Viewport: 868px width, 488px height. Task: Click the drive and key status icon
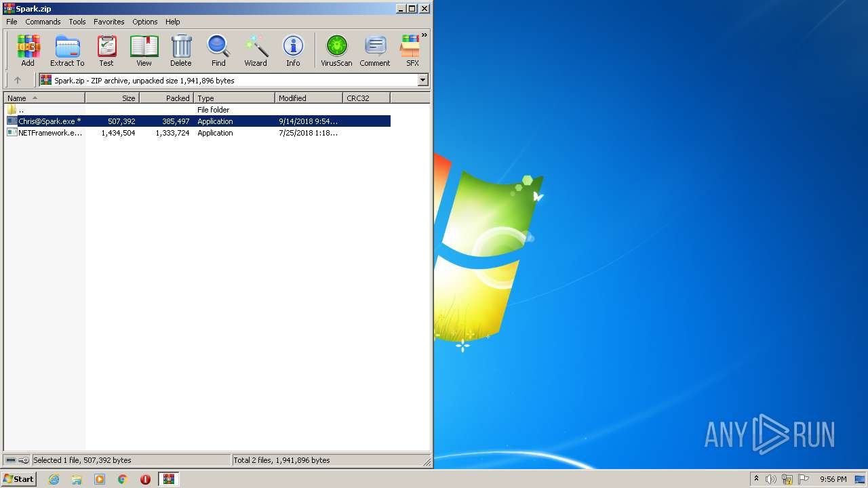click(x=18, y=460)
